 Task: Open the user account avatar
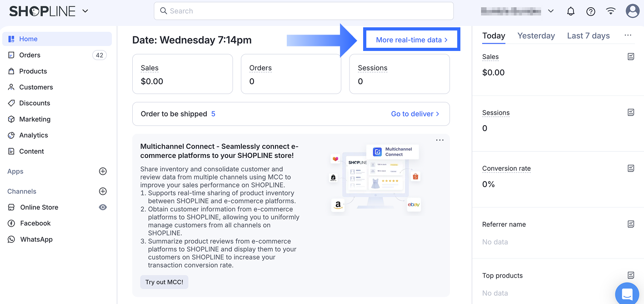632,11
